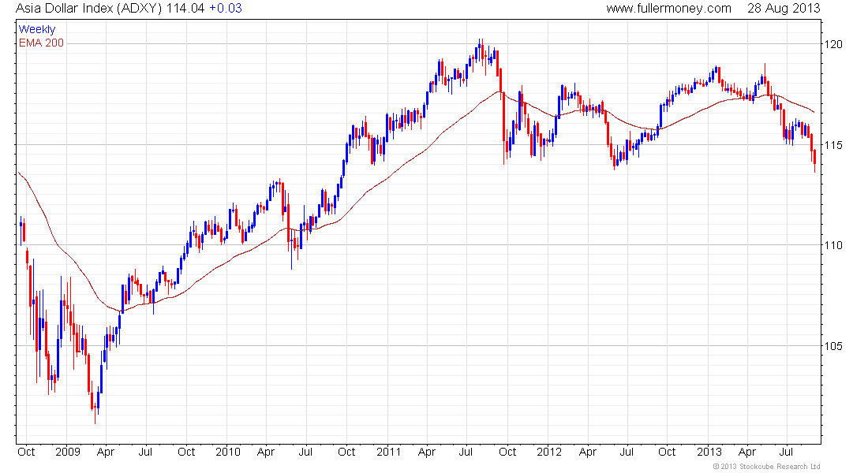Click the "Apr" label right after 2013
Viewport: 868px width, 473px height.
(x=747, y=452)
